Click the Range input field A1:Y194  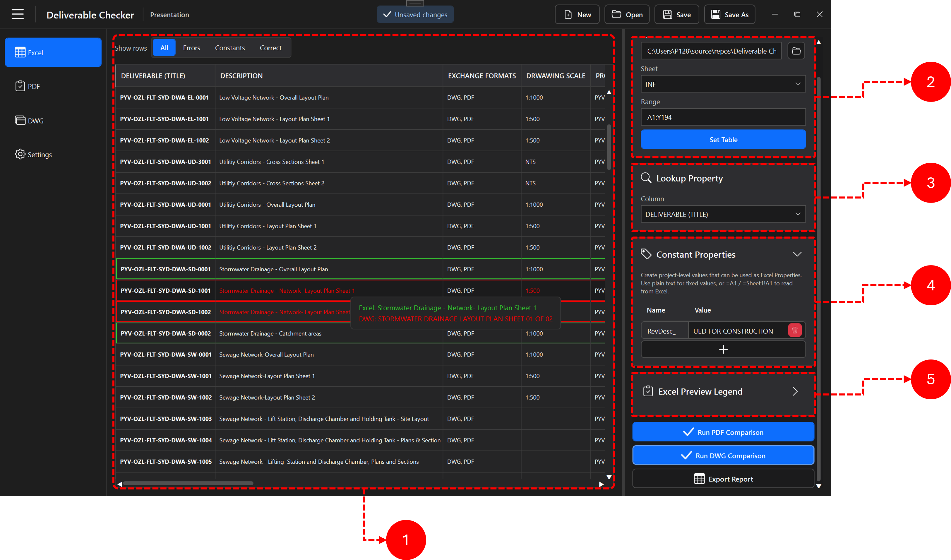coord(723,117)
